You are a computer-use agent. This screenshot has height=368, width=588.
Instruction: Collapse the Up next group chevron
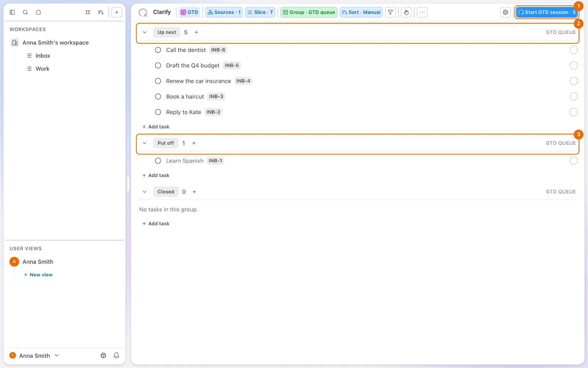pyautogui.click(x=144, y=32)
